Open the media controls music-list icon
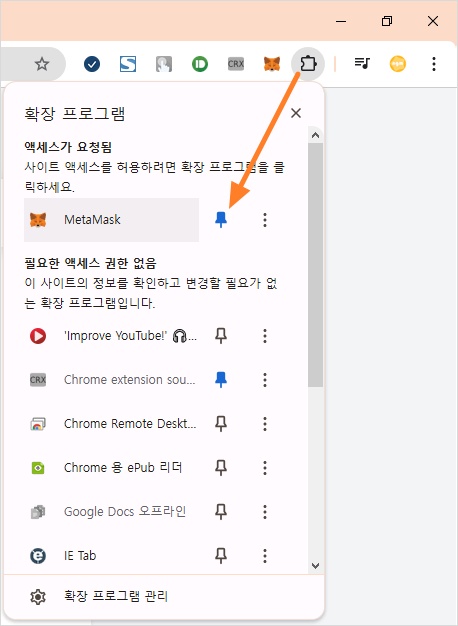 point(362,63)
